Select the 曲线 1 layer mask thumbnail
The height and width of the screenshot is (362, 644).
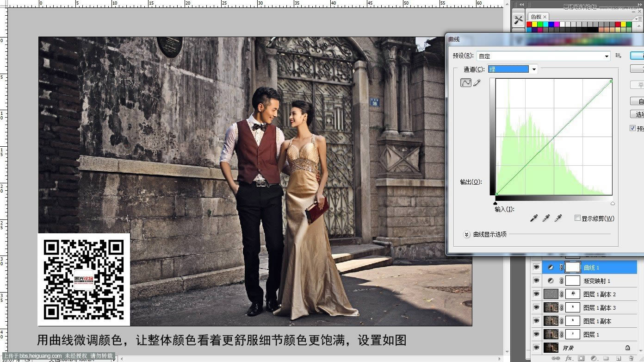(x=573, y=268)
